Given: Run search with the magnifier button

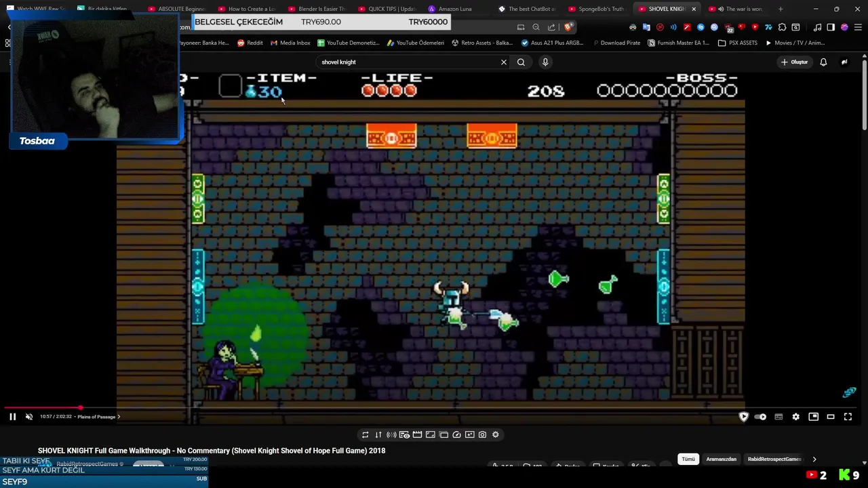Looking at the screenshot, I should [x=521, y=62].
